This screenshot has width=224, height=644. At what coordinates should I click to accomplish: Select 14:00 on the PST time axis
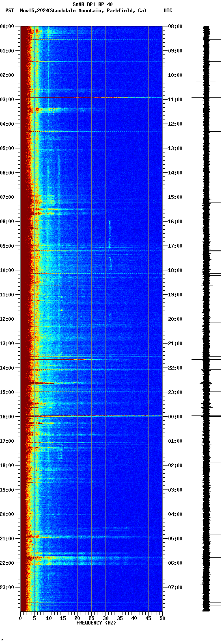click(x=7, y=368)
